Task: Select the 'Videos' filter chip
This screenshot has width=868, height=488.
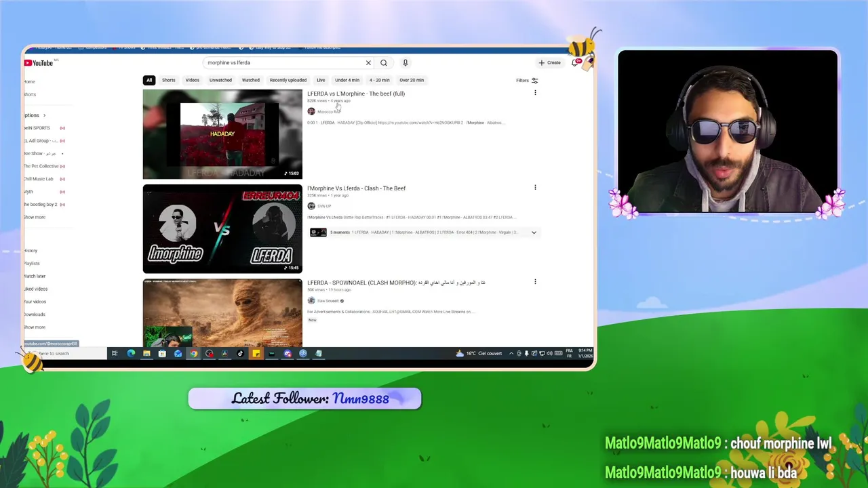Action: click(x=193, y=80)
